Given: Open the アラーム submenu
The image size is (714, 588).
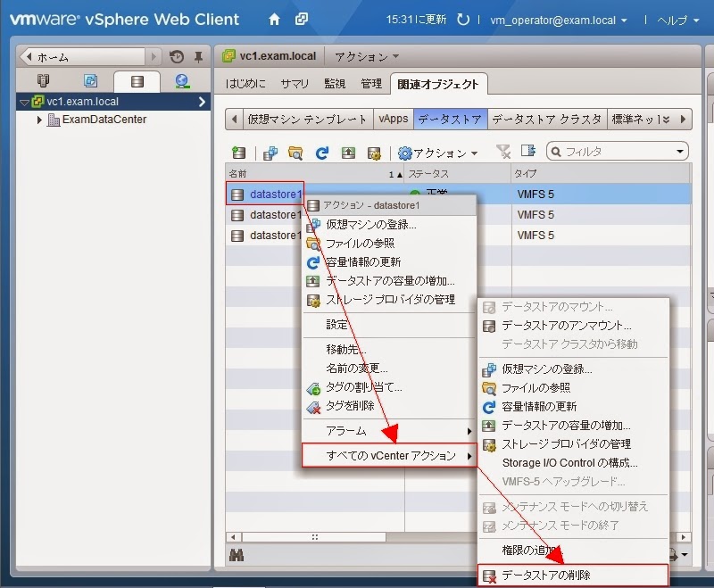Looking at the screenshot, I should (390, 431).
